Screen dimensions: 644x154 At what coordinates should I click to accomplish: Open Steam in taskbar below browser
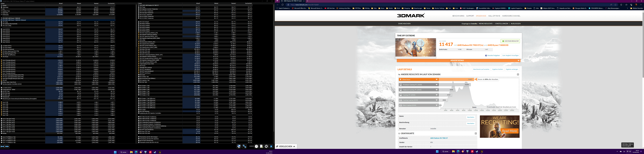477,152
